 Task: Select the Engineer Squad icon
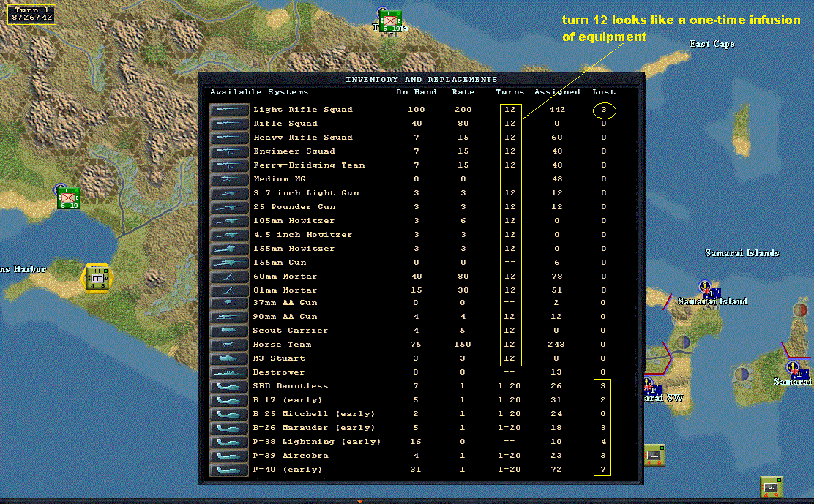[229, 152]
